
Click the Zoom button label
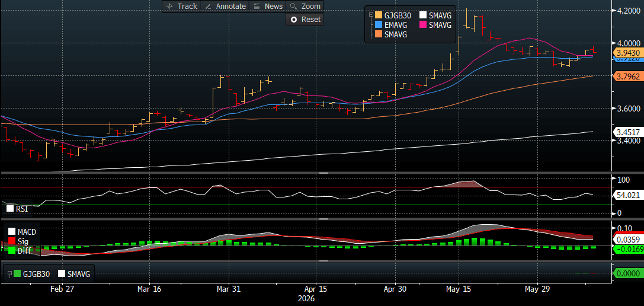(x=311, y=6)
